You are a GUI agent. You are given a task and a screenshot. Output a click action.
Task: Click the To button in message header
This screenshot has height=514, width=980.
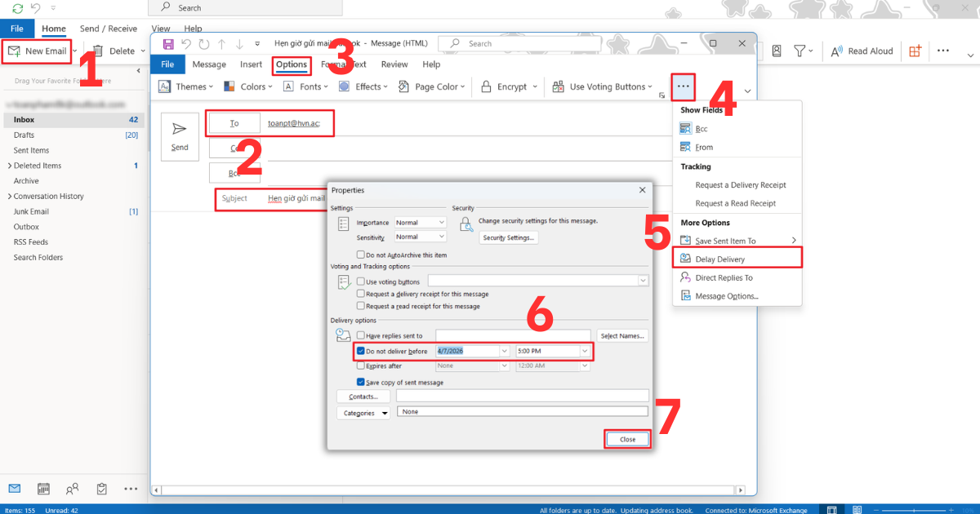pyautogui.click(x=234, y=123)
